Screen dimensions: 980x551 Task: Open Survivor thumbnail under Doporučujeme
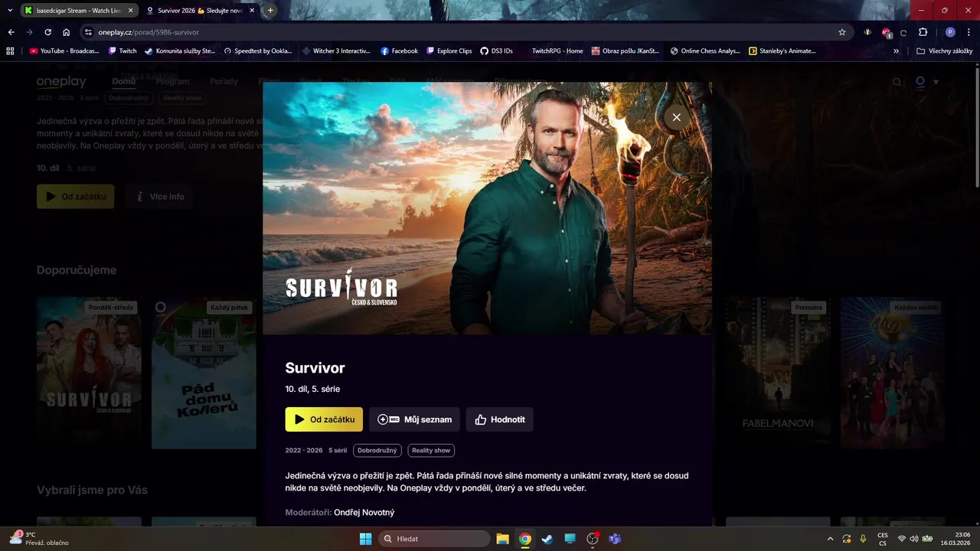coord(89,373)
